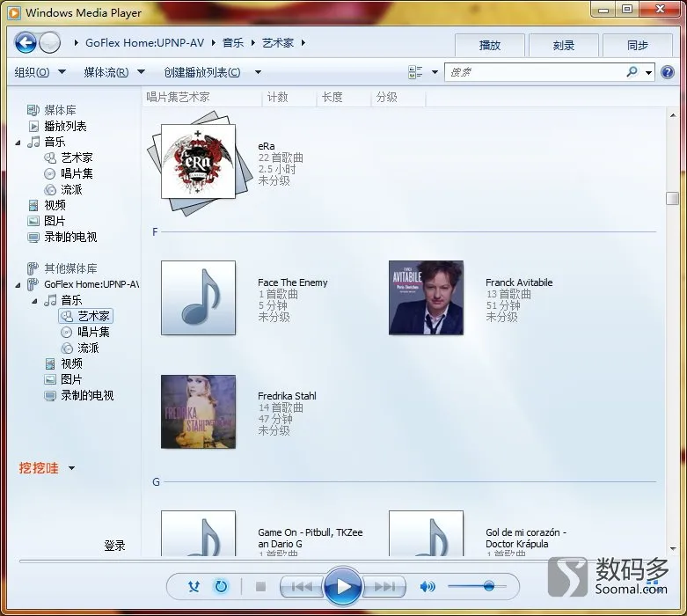
Task: Open 视频 under GoFlex Home
Action: click(71, 363)
